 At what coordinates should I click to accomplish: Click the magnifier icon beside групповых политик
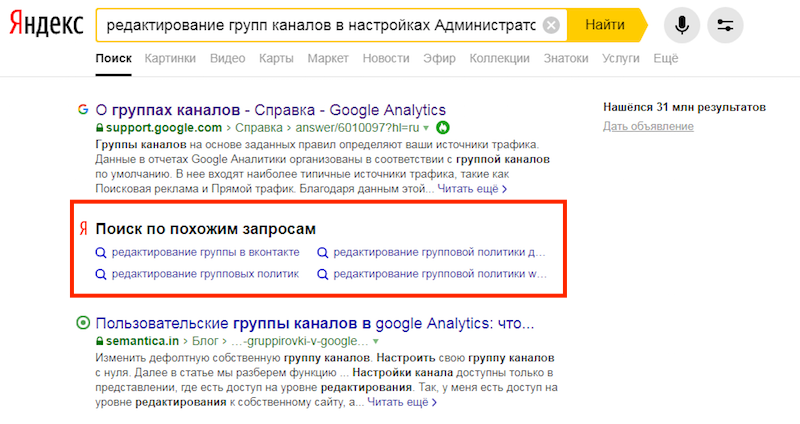[x=101, y=275]
